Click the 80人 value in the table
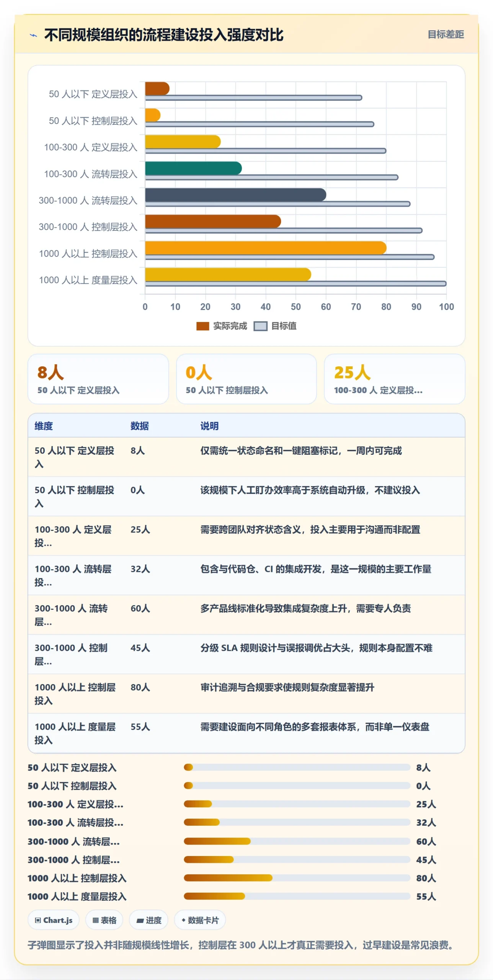Image resolution: width=493 pixels, height=980 pixels. pos(140,687)
